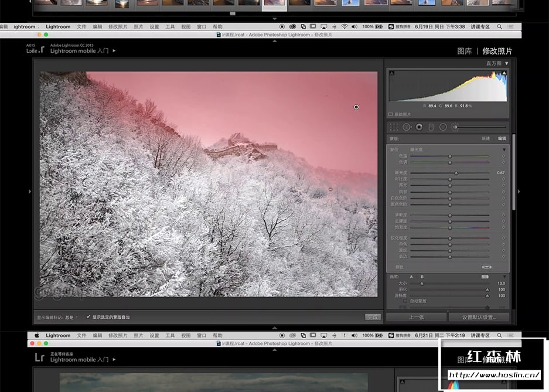Open 讲课专区 user menu in upper menu bar
549x392 pixels.
click(x=480, y=26)
